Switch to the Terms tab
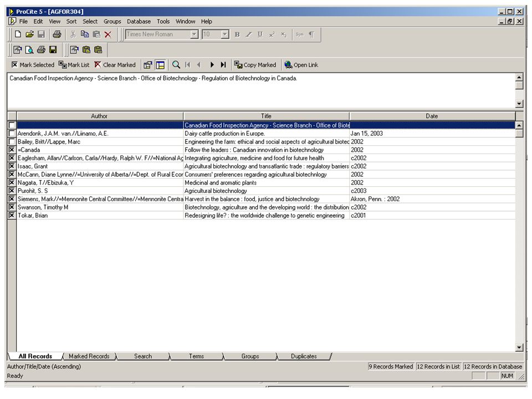Screen dimensions: 532x399 click(196, 356)
